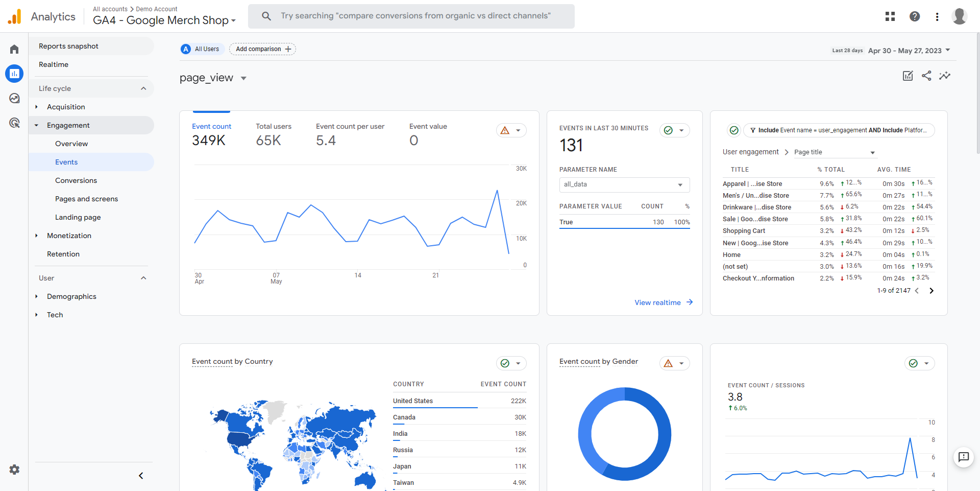Click the All accounts breadcrumb link

pos(110,9)
